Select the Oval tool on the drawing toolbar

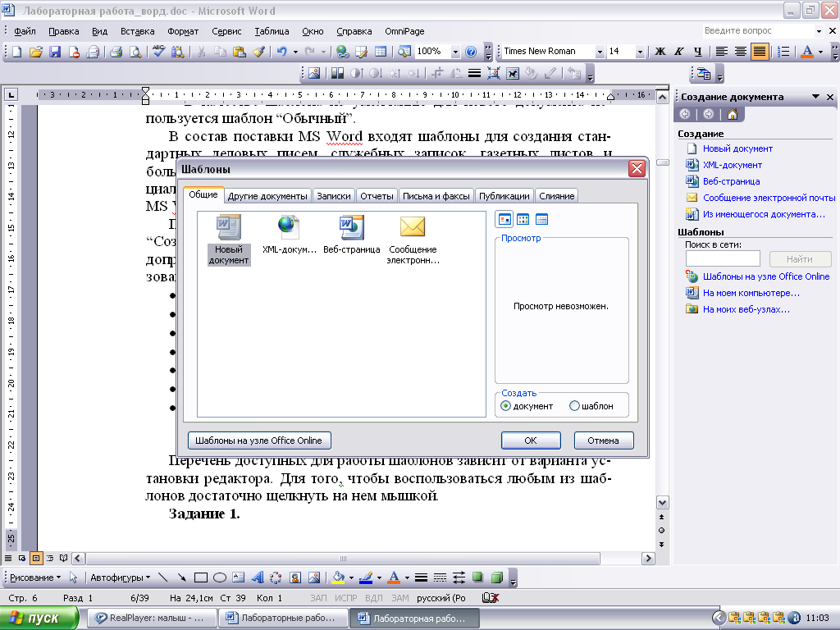pyautogui.click(x=220, y=577)
